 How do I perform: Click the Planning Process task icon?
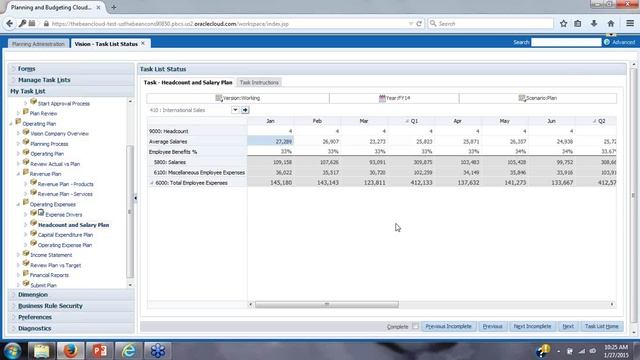(26, 142)
